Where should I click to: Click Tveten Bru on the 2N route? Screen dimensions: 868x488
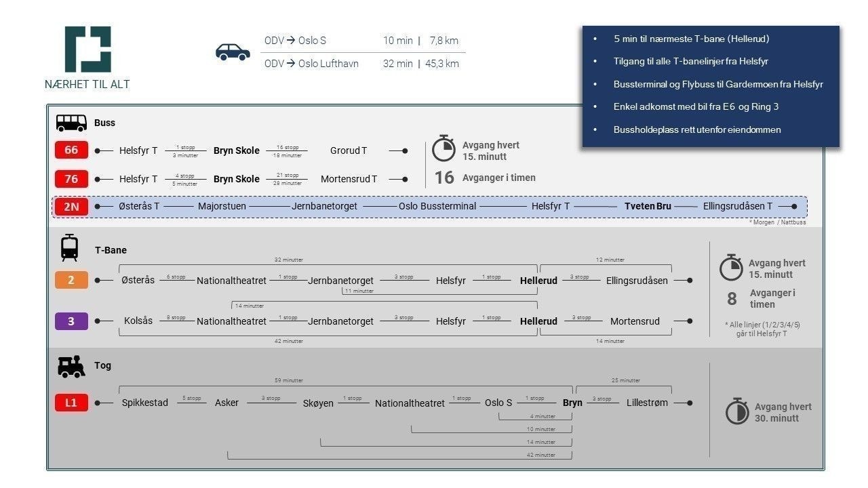[648, 206]
